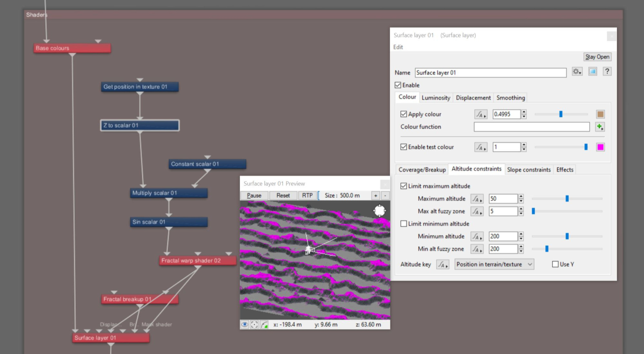Uncheck the Enable checkbox
644x354 pixels.
[398, 85]
